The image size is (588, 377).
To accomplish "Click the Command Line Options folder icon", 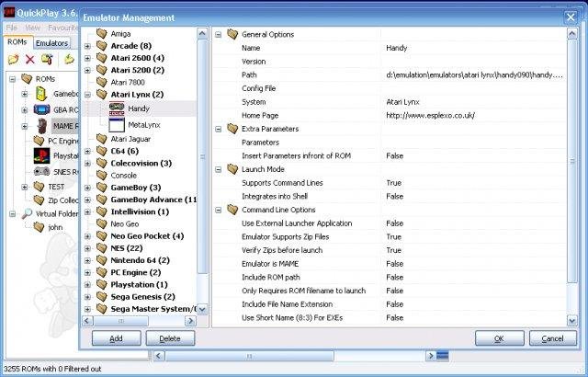I will click(232, 210).
